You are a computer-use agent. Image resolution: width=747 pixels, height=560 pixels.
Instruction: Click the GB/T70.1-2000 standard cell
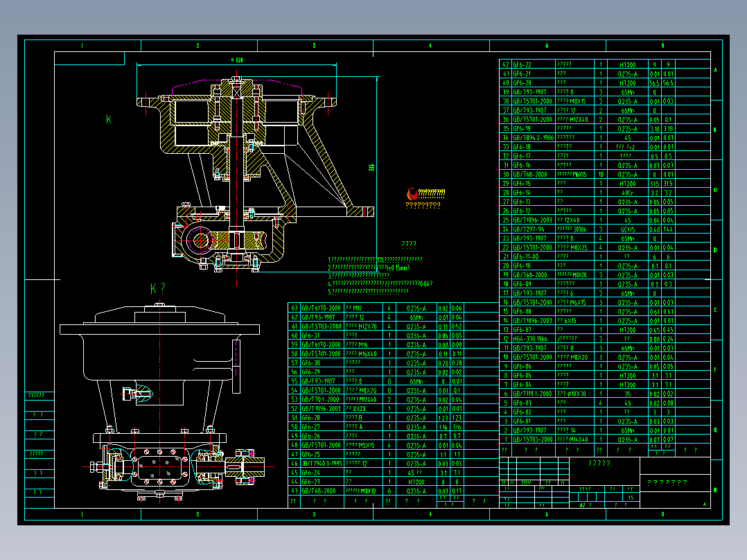(322, 400)
